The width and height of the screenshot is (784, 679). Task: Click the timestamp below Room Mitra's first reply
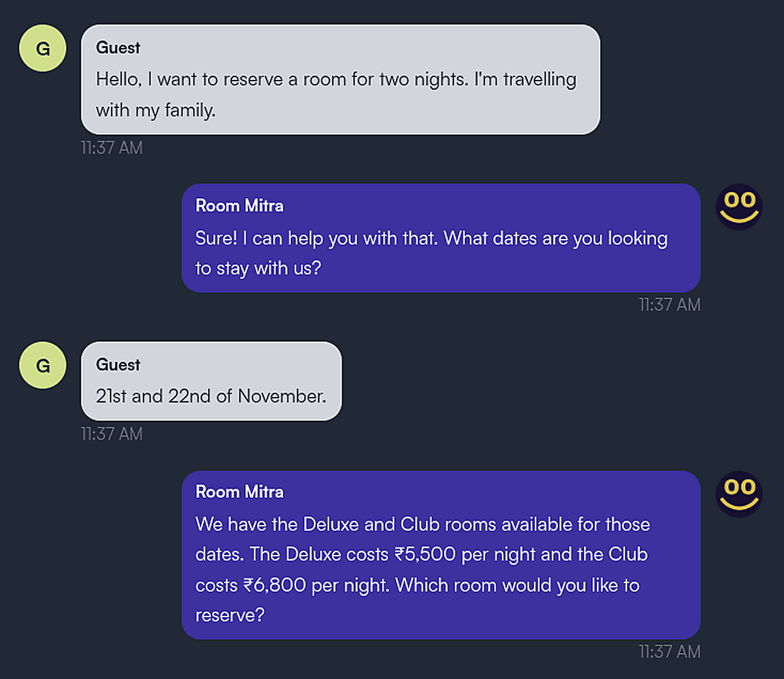point(670,305)
